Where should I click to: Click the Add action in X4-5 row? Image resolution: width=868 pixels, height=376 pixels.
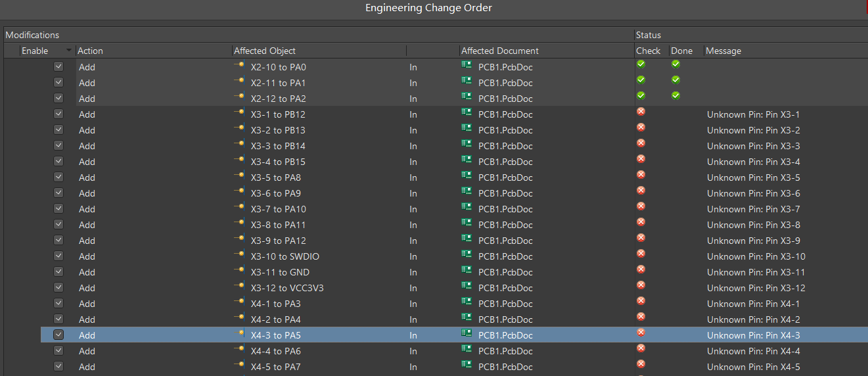coord(87,367)
